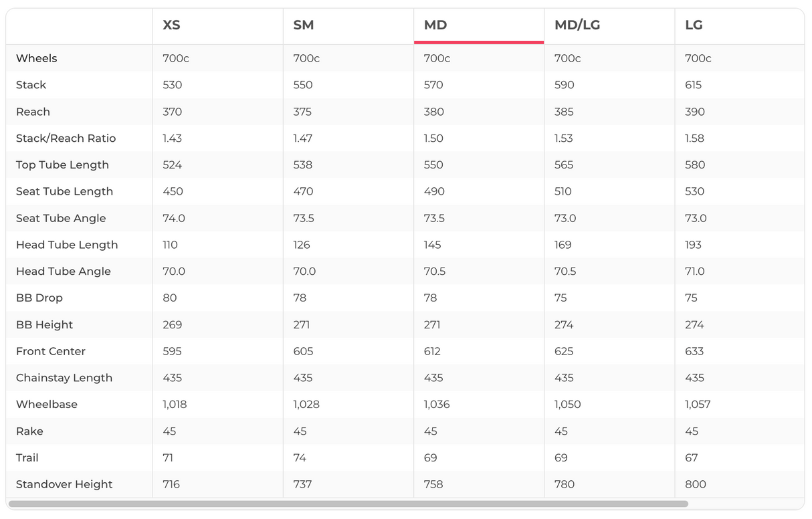Click the Standover Height row label
This screenshot has width=812, height=519.
tap(64, 484)
